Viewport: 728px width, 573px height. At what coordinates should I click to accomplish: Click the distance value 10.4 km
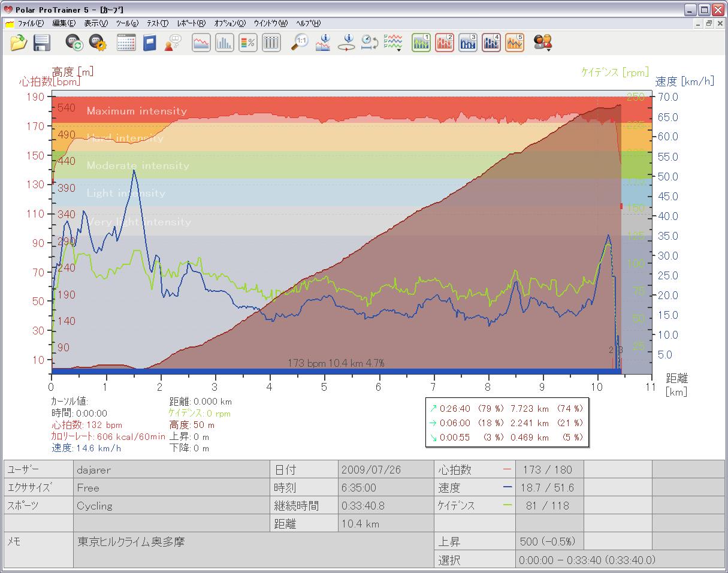386,524
